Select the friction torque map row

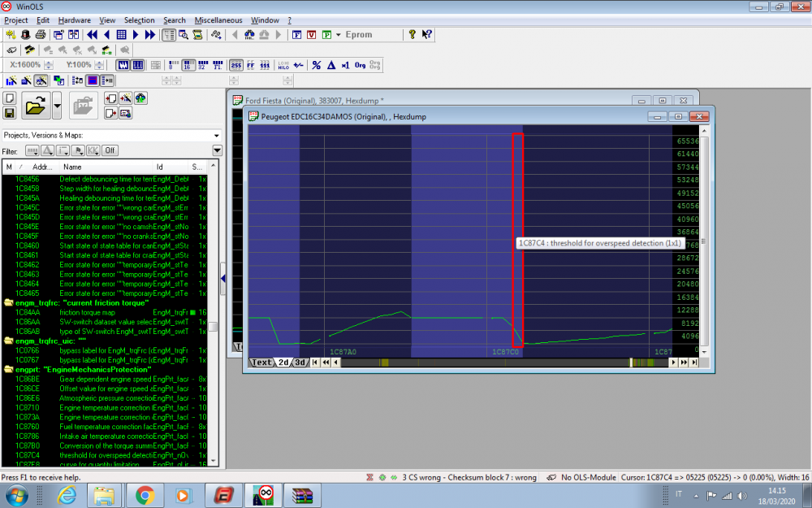coord(105,313)
